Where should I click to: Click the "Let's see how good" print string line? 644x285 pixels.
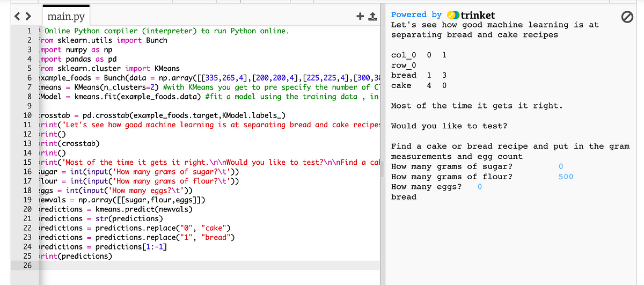(209, 125)
